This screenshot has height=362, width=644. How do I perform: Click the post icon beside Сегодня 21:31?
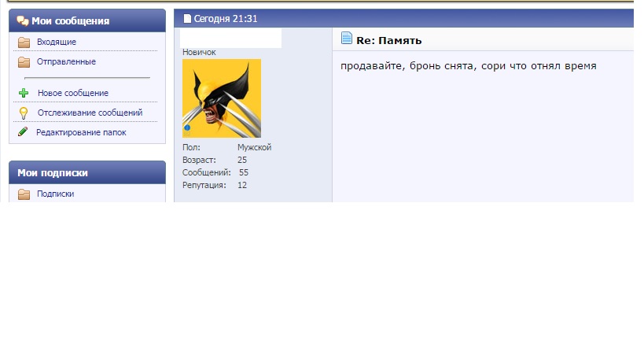(x=187, y=19)
